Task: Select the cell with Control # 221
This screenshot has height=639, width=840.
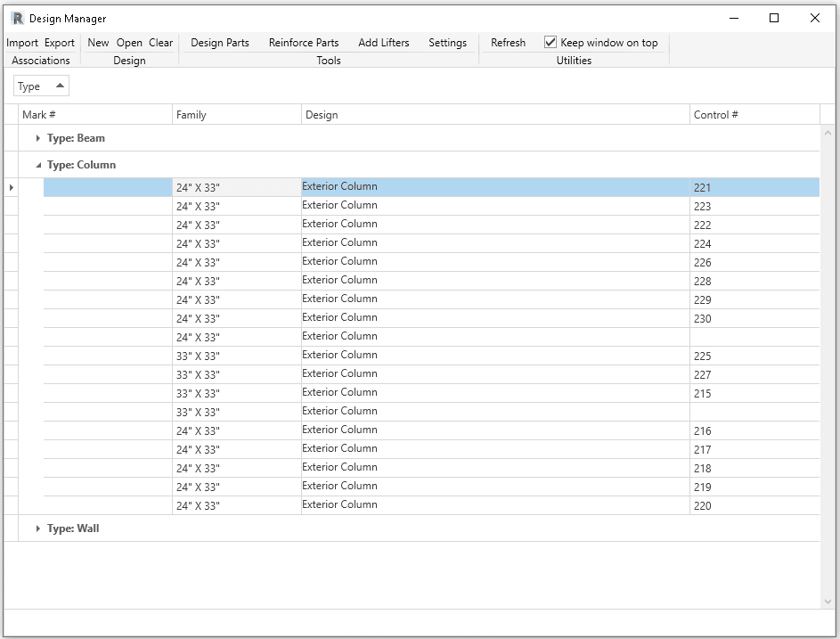Action: pyautogui.click(x=754, y=188)
